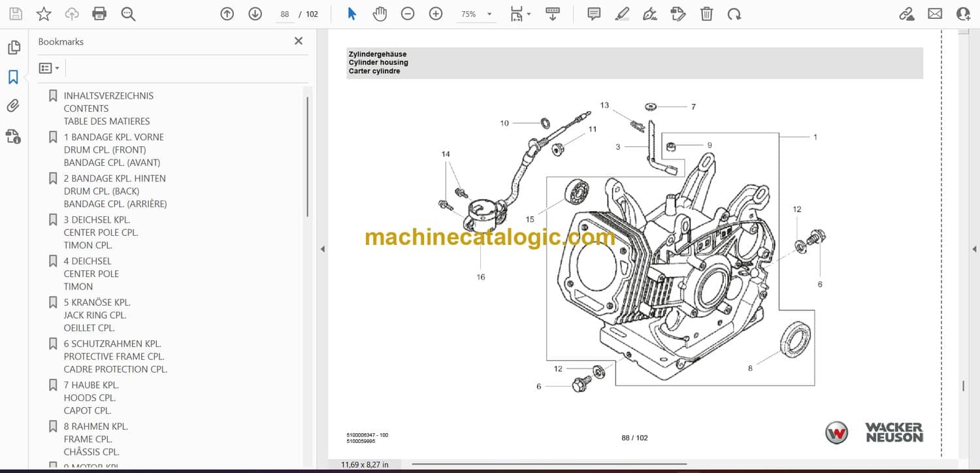The width and height of the screenshot is (980, 473).
Task: Delete with the trash icon
Action: 706,14
